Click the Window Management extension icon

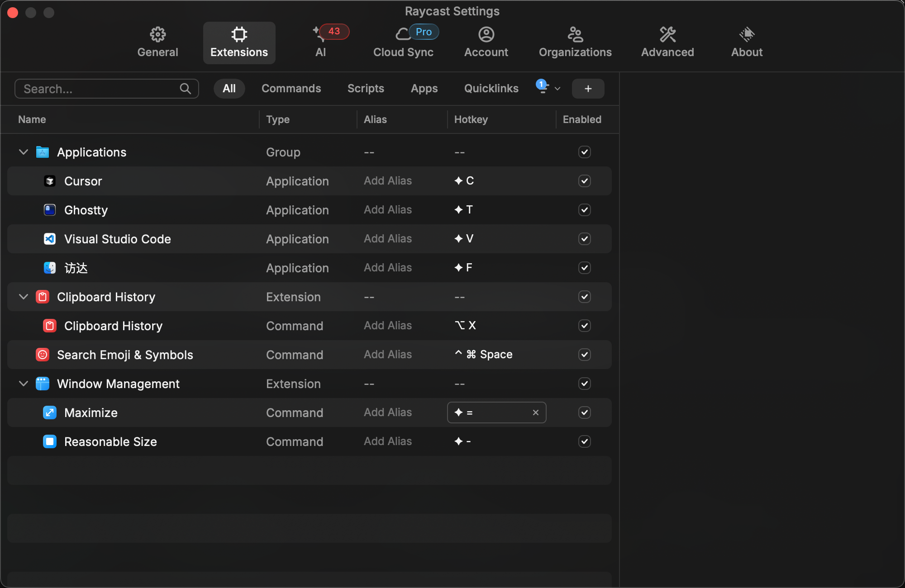pos(42,384)
